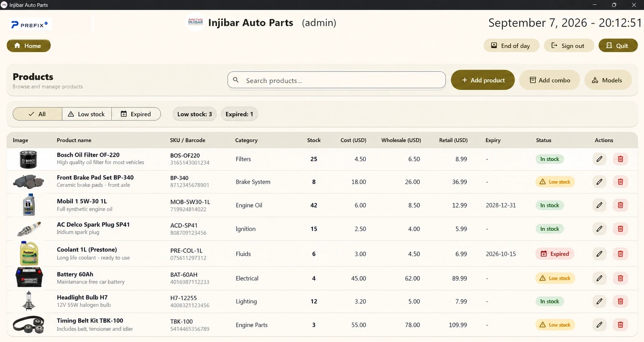Screen dimensions: 644x342
Task: Click the Expired status badge for Coolant
Action: click(x=555, y=254)
